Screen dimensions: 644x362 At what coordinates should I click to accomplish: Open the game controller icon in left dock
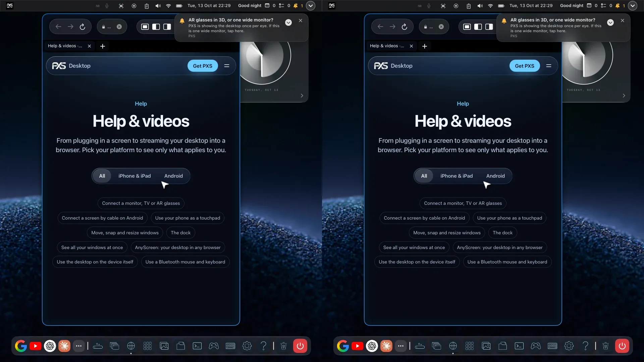point(214,346)
